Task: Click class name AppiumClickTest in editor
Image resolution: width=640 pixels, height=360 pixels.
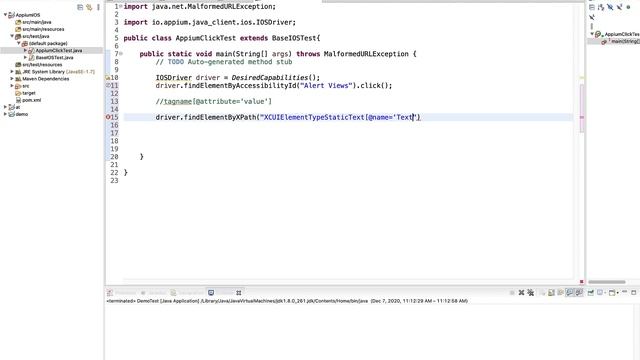Action: [206, 38]
